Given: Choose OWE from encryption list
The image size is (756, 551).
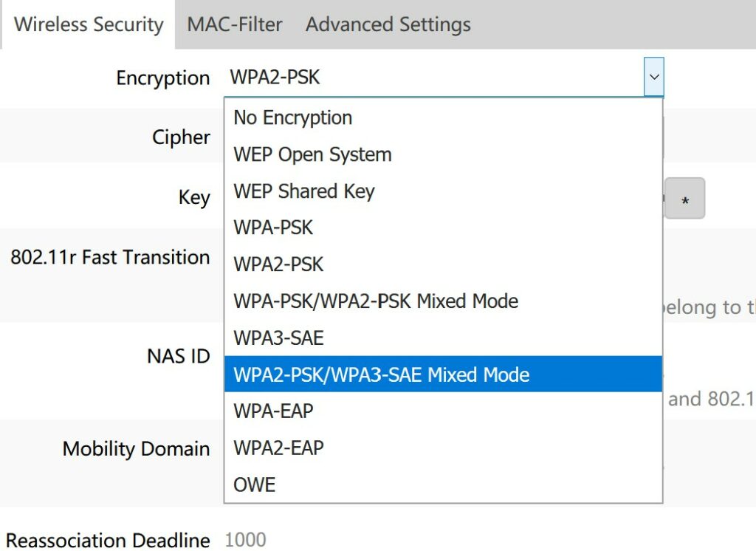Looking at the screenshot, I should [254, 485].
